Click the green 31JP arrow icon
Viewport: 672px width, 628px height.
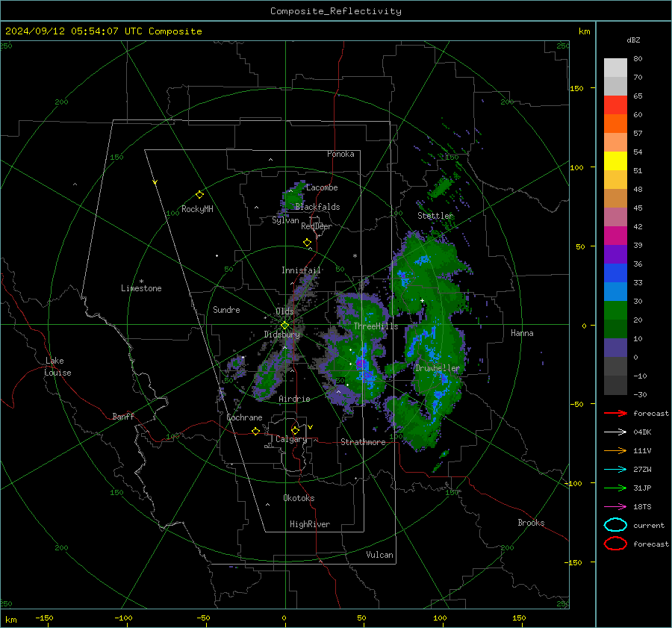coord(615,488)
